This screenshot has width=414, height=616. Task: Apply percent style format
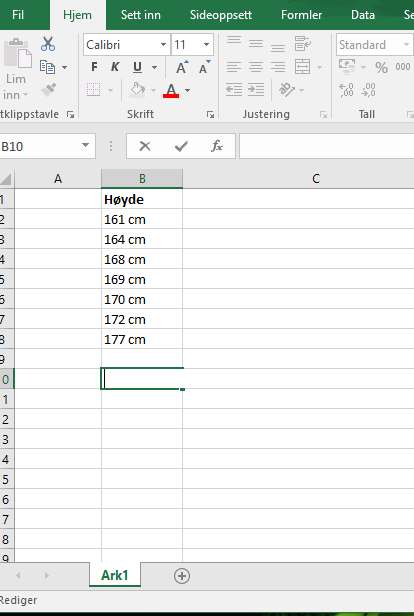click(381, 67)
